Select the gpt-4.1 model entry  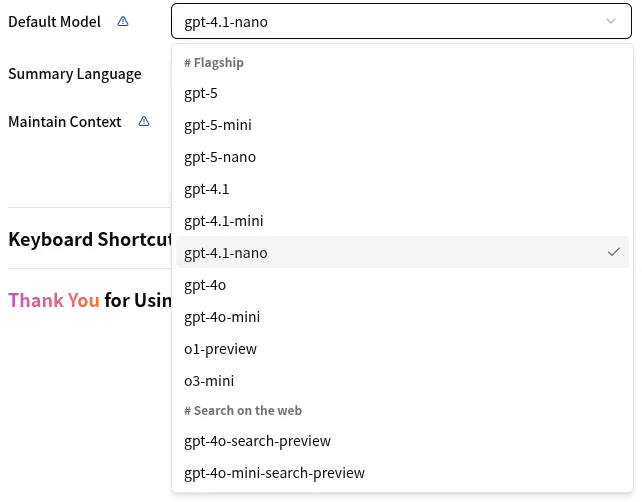[207, 189]
